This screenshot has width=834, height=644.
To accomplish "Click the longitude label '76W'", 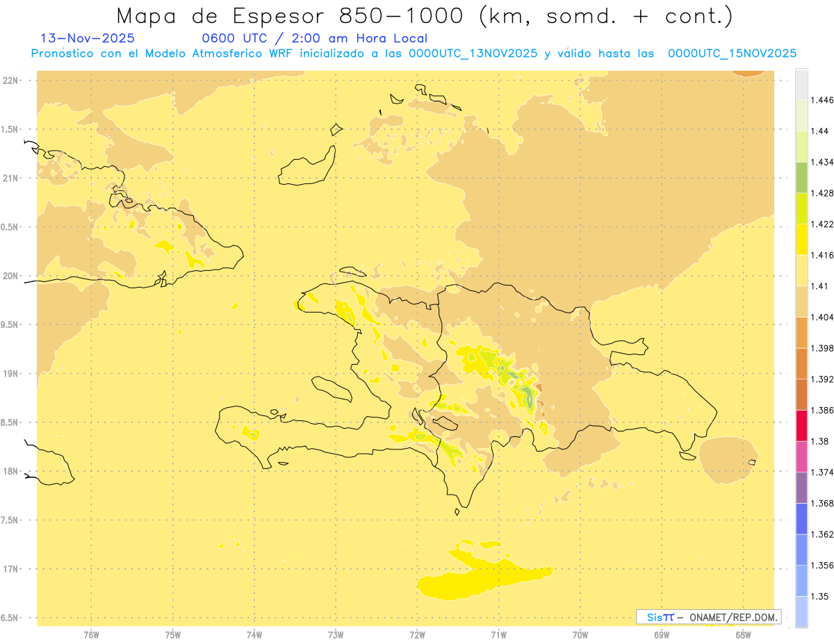I will [x=91, y=635].
